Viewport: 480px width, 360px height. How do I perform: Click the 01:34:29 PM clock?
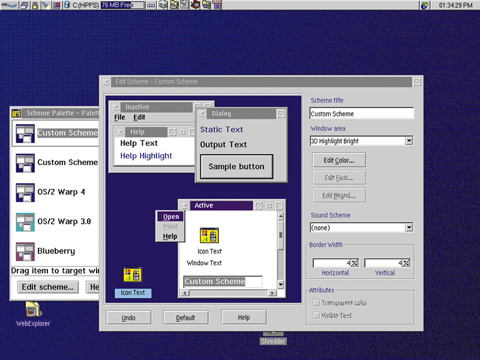pos(455,5)
